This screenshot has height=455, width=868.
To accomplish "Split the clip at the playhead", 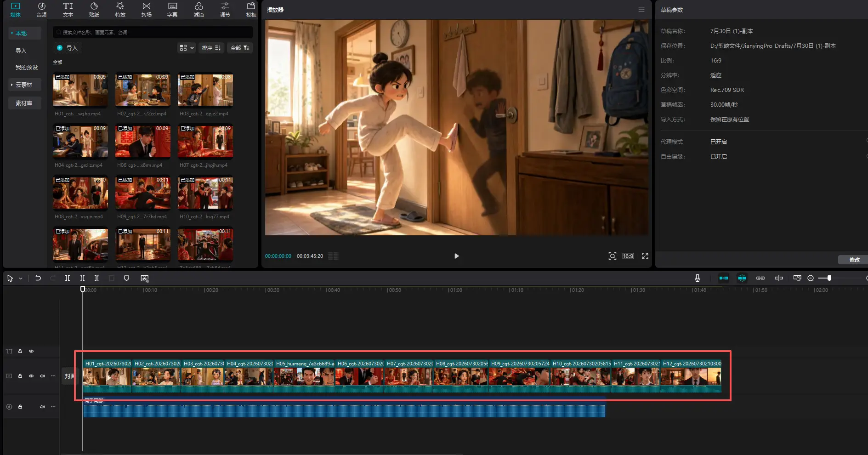I will pyautogui.click(x=68, y=278).
